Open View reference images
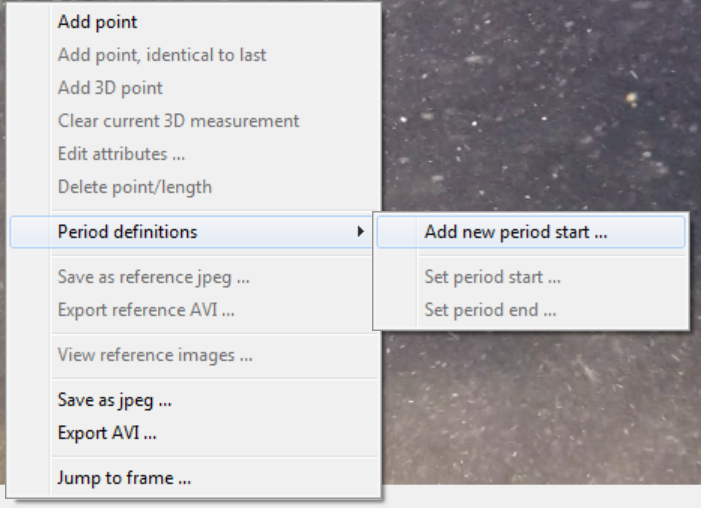 click(155, 355)
